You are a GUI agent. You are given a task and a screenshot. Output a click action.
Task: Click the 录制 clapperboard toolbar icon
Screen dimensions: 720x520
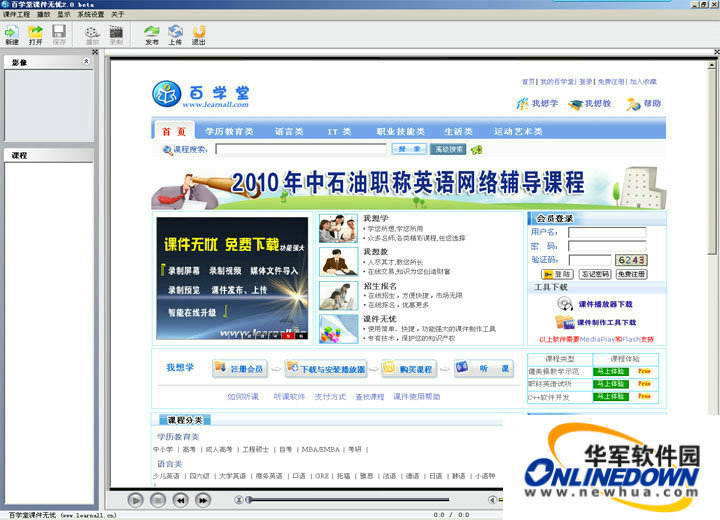116,34
